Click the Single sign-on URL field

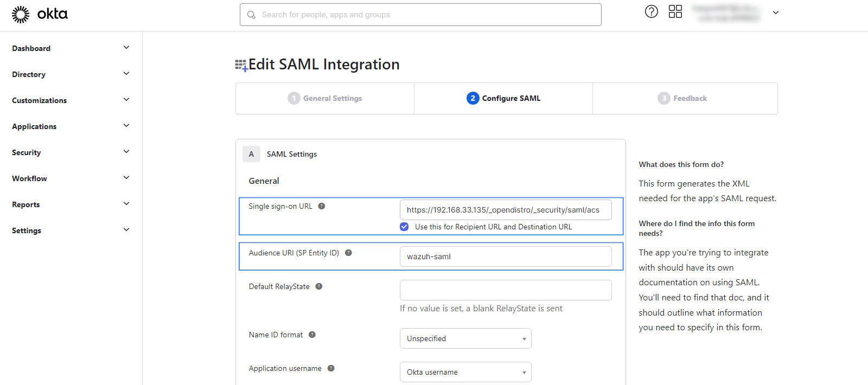point(505,210)
